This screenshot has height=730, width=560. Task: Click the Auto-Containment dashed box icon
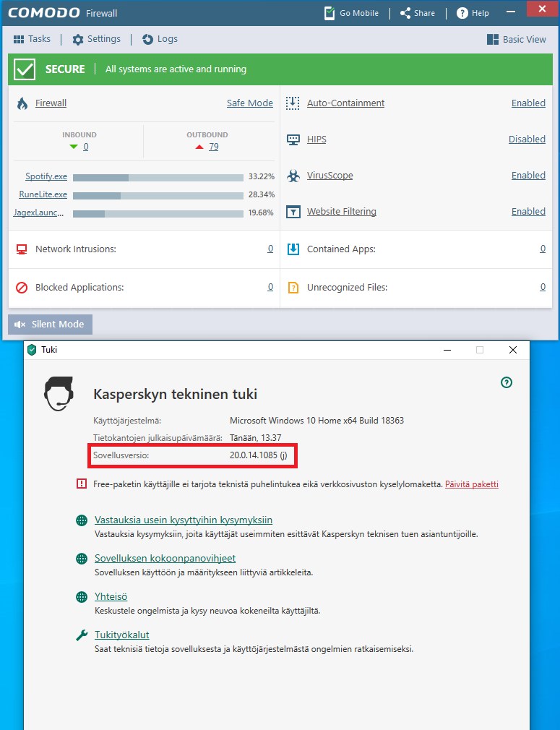click(293, 103)
